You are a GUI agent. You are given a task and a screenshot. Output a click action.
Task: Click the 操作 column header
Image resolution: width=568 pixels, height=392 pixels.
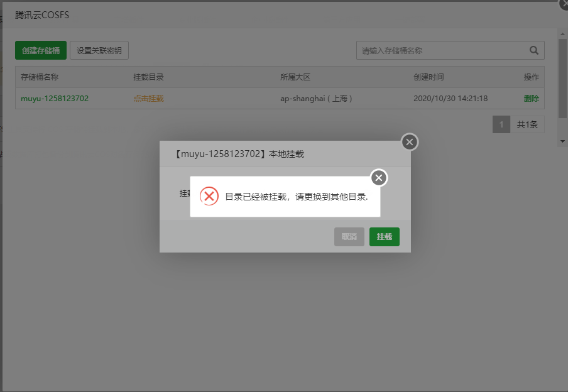click(x=532, y=77)
